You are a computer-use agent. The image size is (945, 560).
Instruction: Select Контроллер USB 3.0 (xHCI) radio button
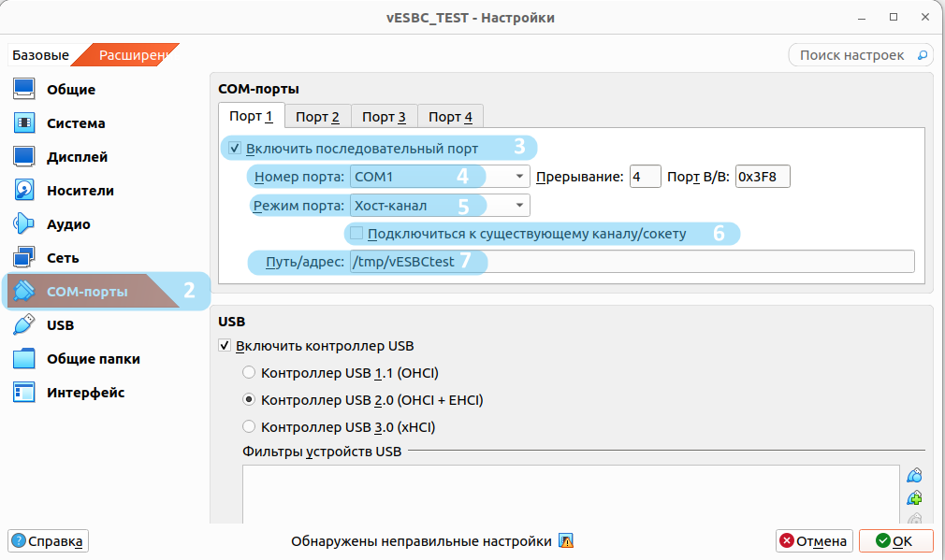click(249, 427)
